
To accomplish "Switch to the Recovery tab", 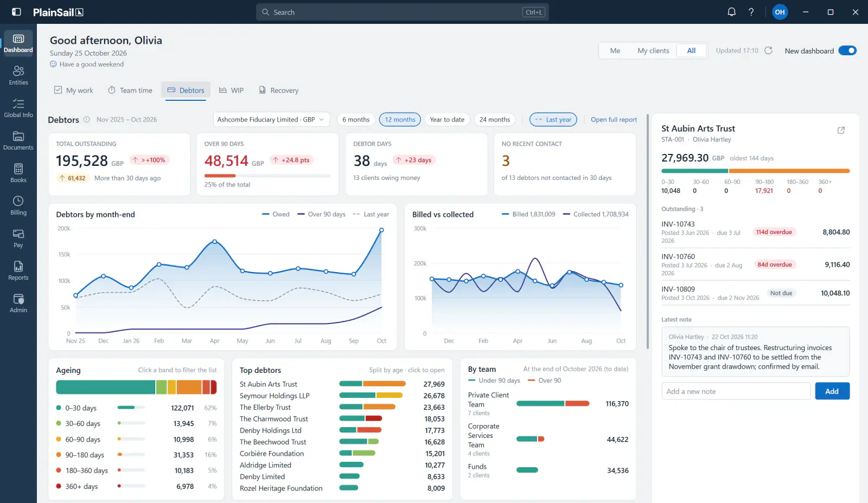I will pyautogui.click(x=279, y=90).
